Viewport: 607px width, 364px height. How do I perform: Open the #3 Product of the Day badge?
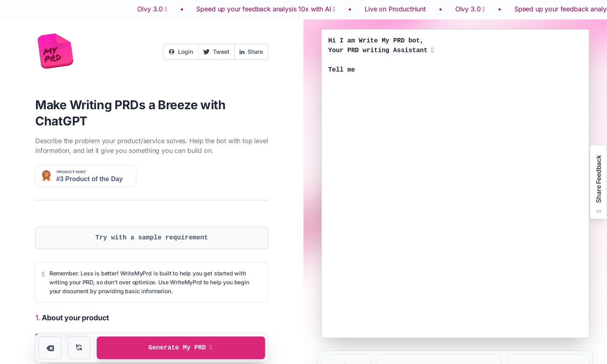(86, 176)
